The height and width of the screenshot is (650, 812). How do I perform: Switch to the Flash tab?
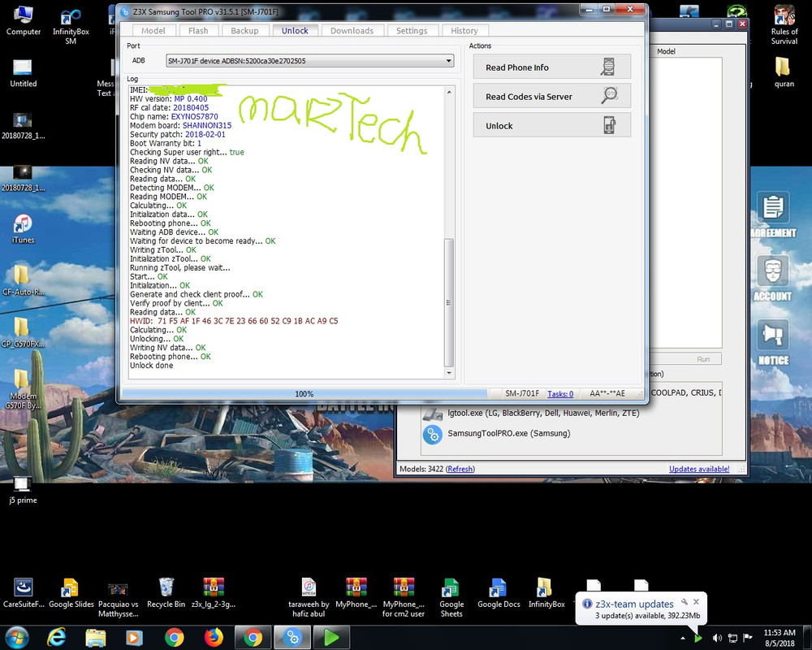(x=198, y=31)
